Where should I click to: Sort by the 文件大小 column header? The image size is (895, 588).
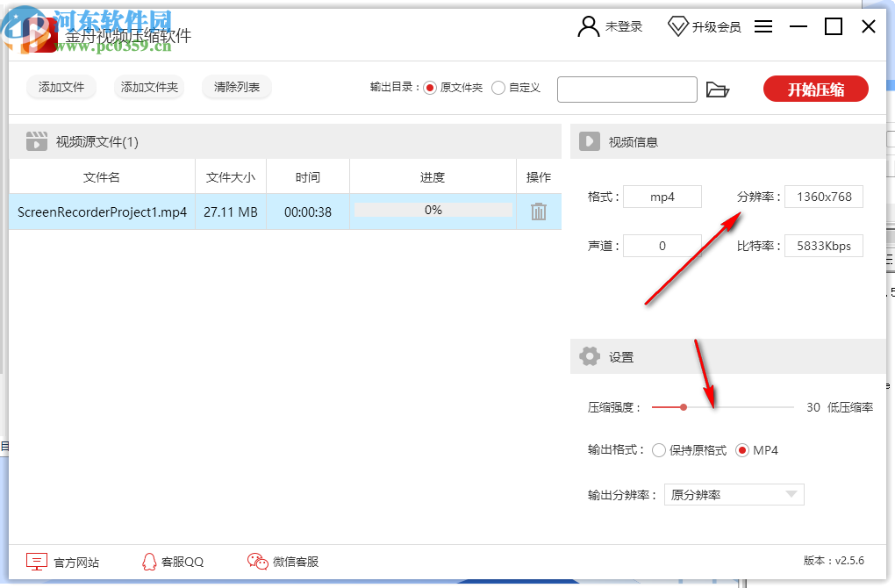tap(230, 176)
